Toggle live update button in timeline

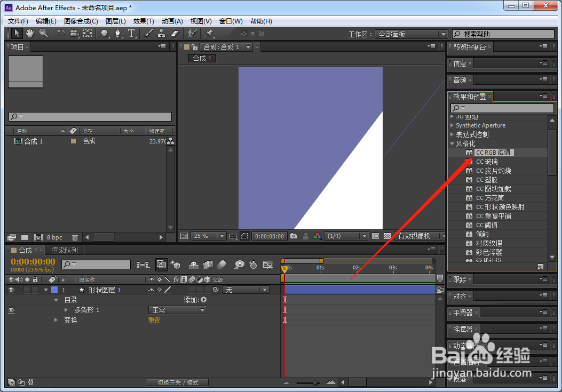pyautogui.click(x=161, y=265)
